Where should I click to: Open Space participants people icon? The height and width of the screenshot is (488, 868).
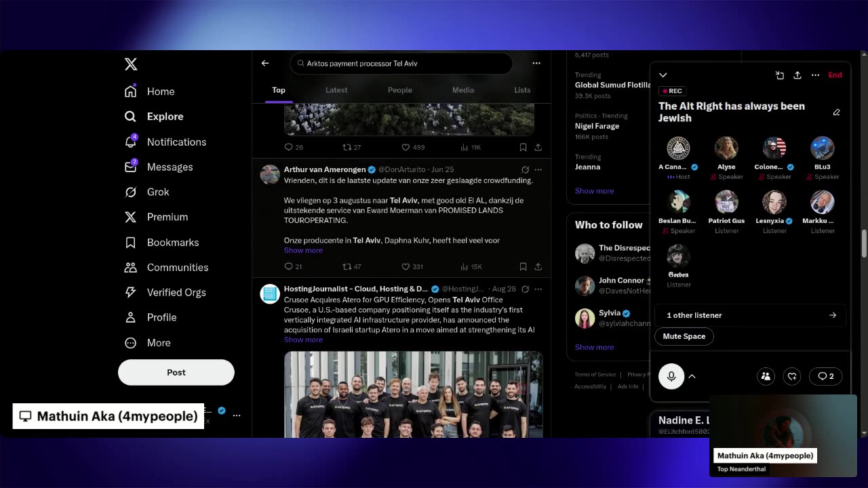pos(766,376)
